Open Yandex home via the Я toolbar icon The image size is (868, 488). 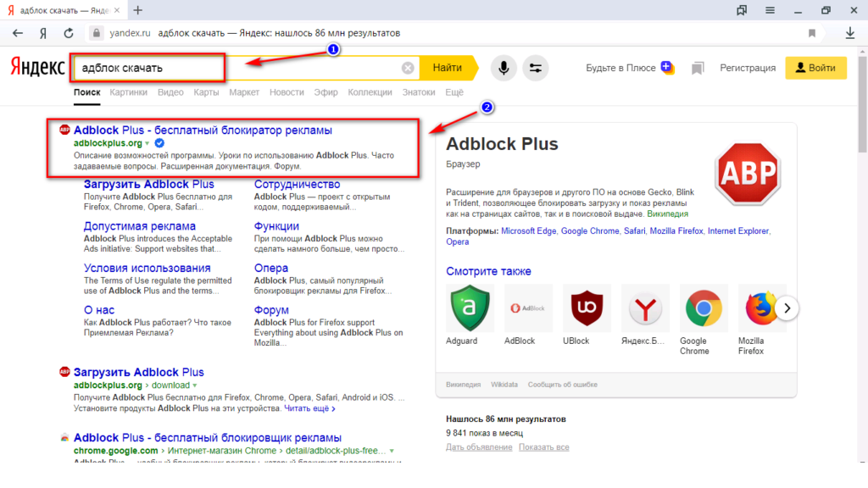tap(43, 33)
